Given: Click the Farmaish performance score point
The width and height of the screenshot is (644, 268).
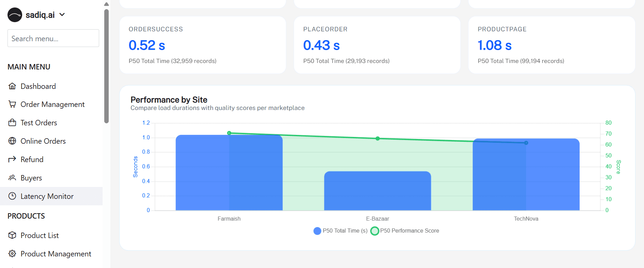Looking at the screenshot, I should pyautogui.click(x=229, y=133).
